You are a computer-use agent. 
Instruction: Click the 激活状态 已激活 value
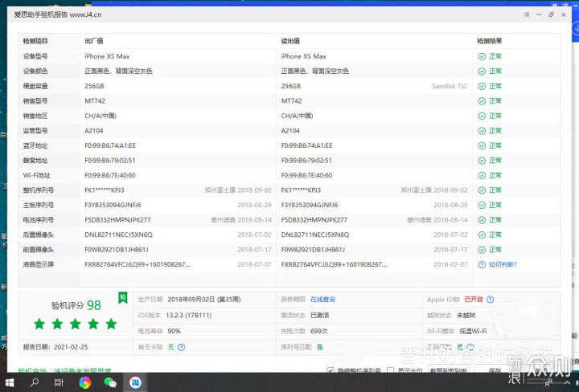tap(320, 316)
